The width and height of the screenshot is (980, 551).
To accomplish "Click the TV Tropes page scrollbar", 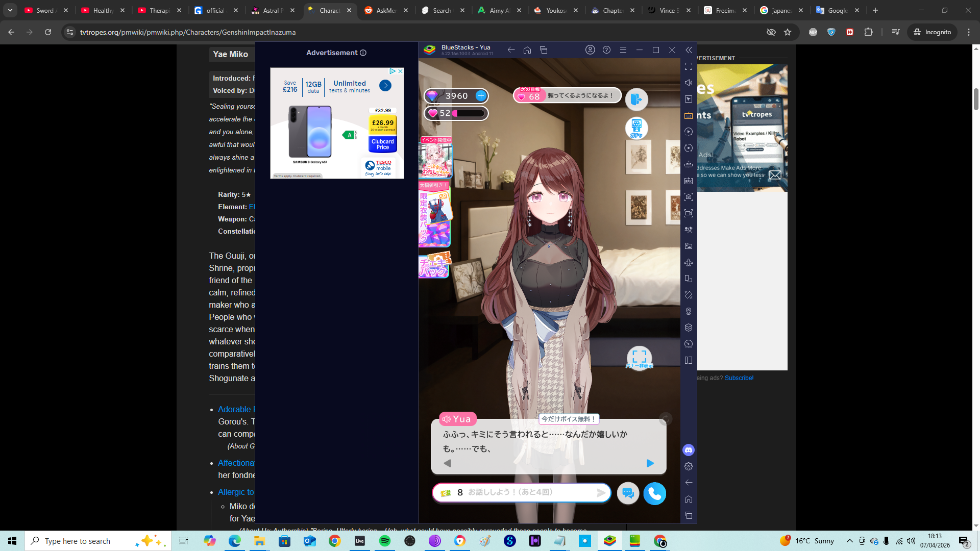I will pos(976,99).
